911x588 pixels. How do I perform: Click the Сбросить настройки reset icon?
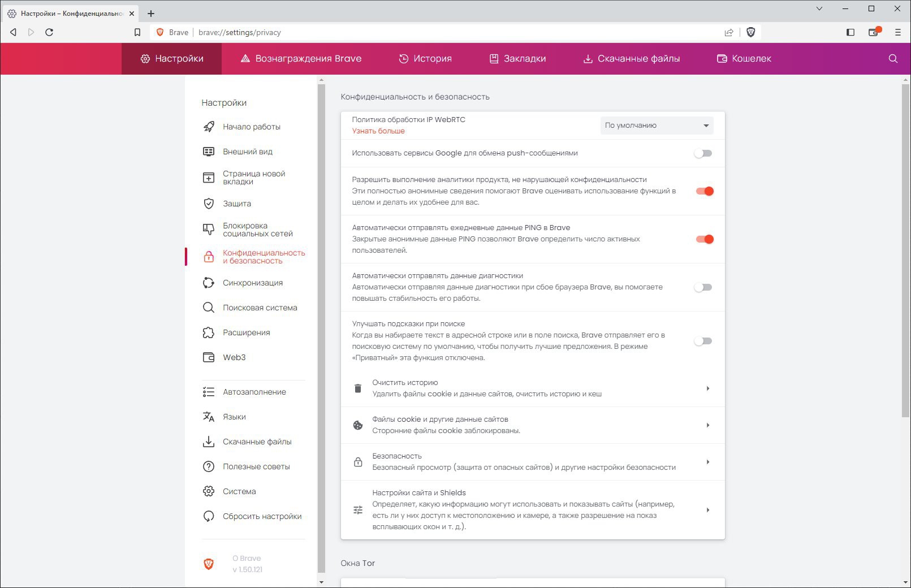[209, 516]
